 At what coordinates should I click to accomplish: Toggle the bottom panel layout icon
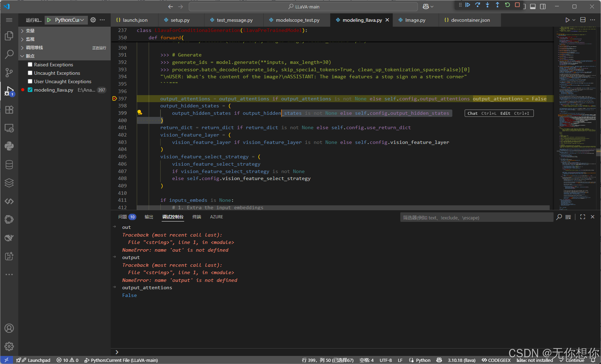click(533, 7)
